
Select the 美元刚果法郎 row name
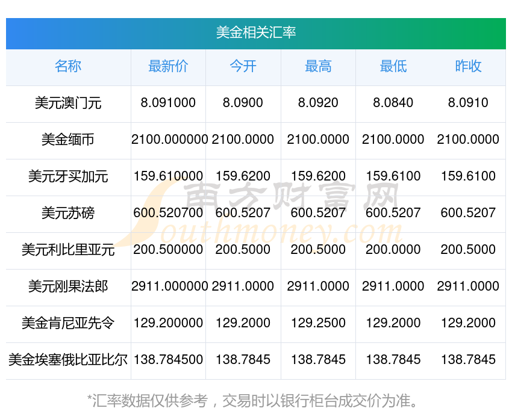[x=68, y=286]
